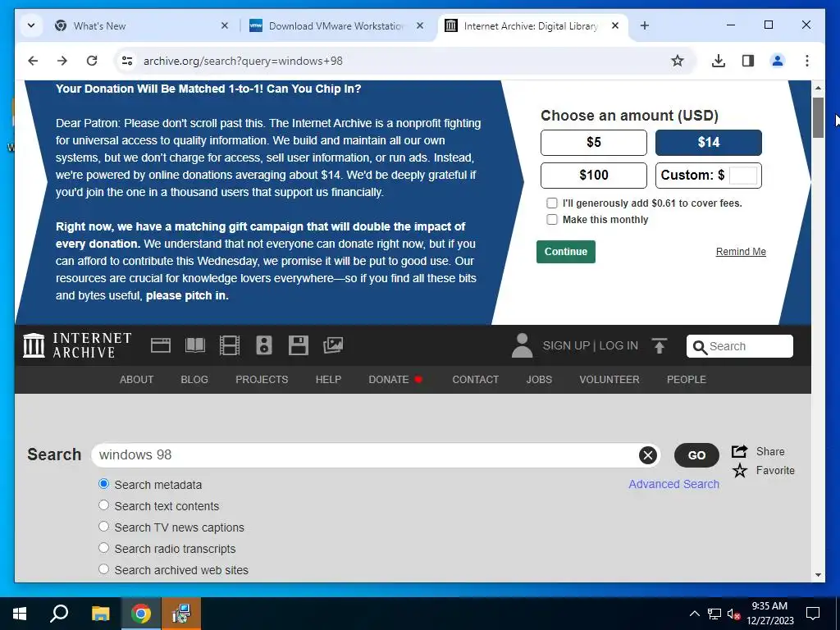The image size is (840, 630).
Task: Go back to previous page
Action: (x=33, y=61)
